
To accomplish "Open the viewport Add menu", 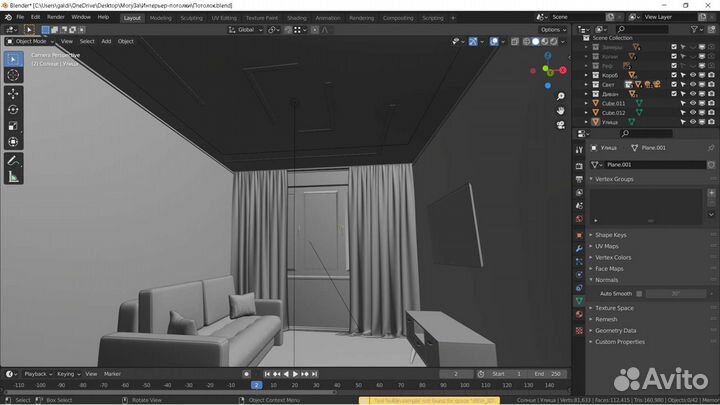I will tap(106, 41).
